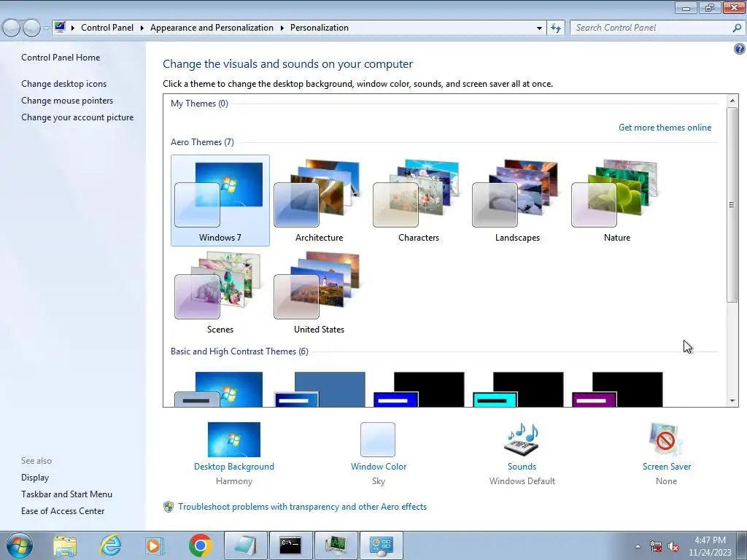
Task: Click the Personalization breadcrumb
Action: (320, 28)
